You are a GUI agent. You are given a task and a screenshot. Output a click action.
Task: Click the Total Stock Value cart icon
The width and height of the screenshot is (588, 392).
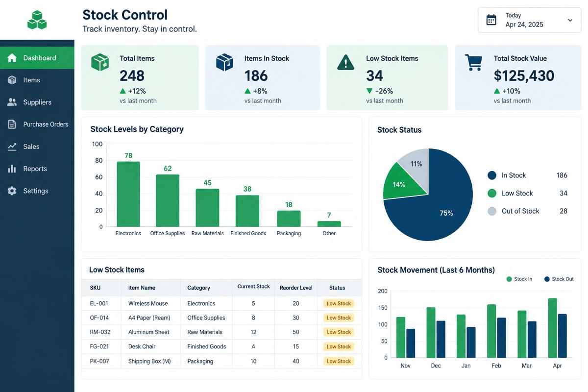[473, 62]
